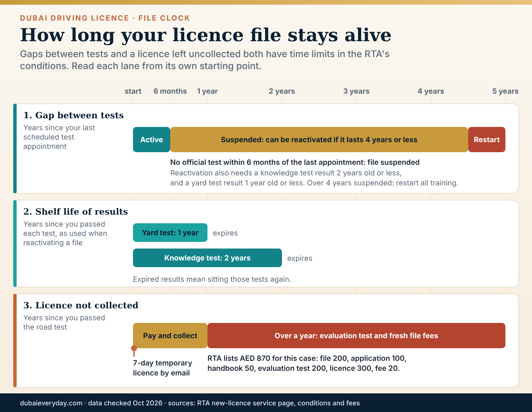The image size is (532, 412).
Task: Click the "start" axis label
Action: [x=133, y=91]
